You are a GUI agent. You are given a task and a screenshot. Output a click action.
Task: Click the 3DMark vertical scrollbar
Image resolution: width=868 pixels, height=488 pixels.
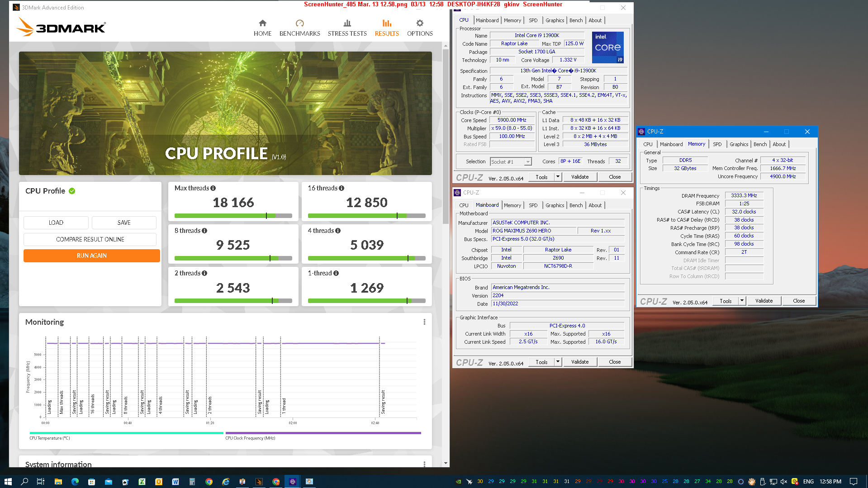(x=446, y=136)
